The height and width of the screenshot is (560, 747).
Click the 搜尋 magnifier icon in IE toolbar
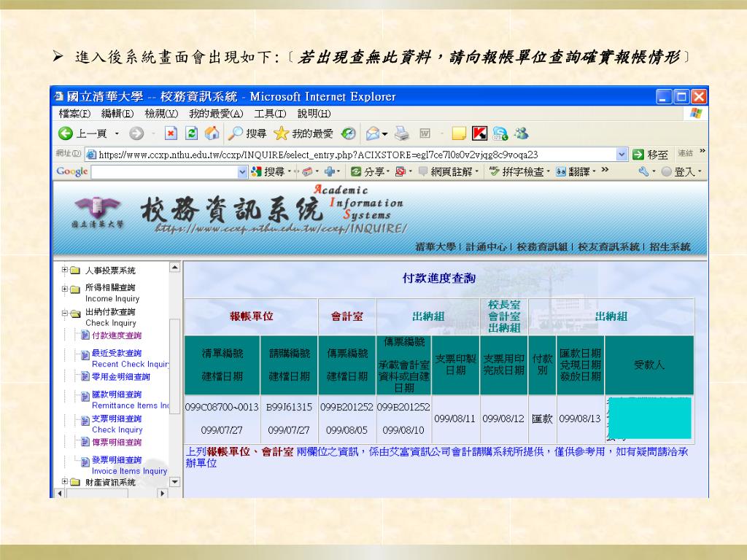tap(236, 133)
